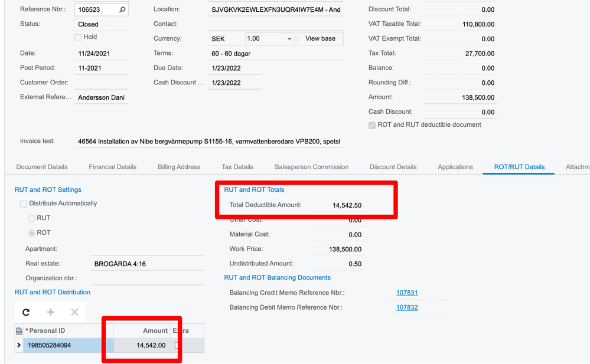Select the ROT radio button
Screen dimensions: 590x364
pyautogui.click(x=32, y=233)
